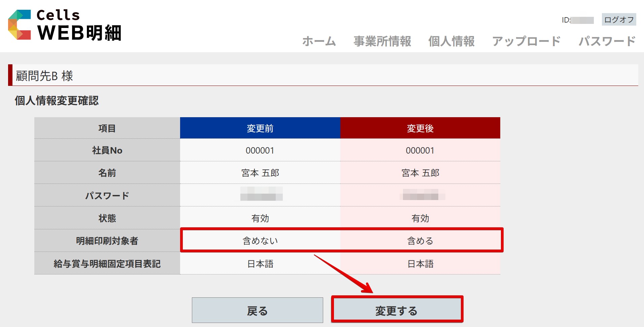Select the 含めない value under 変更前
This screenshot has width=644, height=327.
[x=260, y=241]
